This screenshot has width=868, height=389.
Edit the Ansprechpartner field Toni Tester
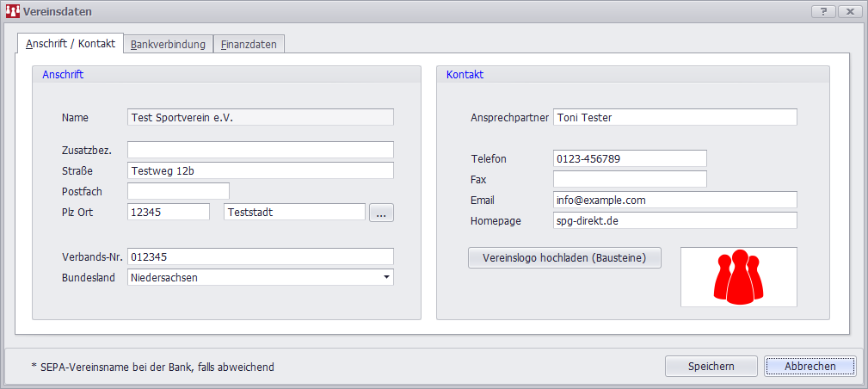point(674,117)
